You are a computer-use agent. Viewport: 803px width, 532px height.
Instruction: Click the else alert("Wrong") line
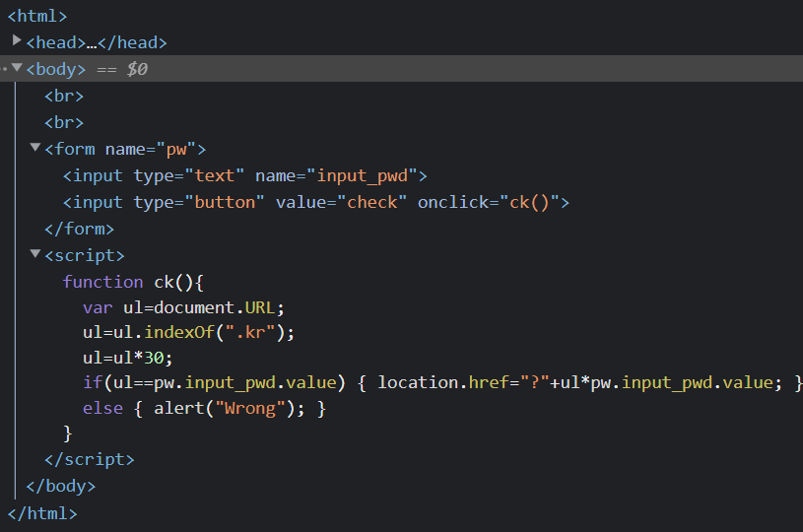[204, 409]
